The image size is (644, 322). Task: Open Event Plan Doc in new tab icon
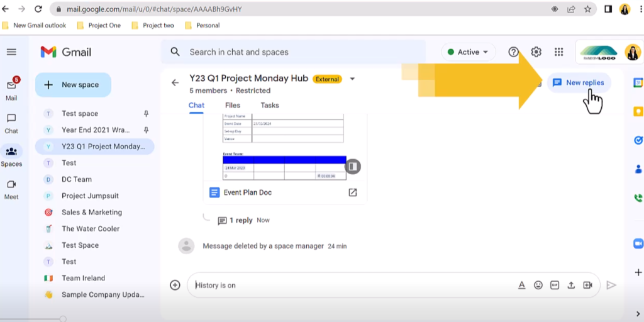(x=352, y=192)
